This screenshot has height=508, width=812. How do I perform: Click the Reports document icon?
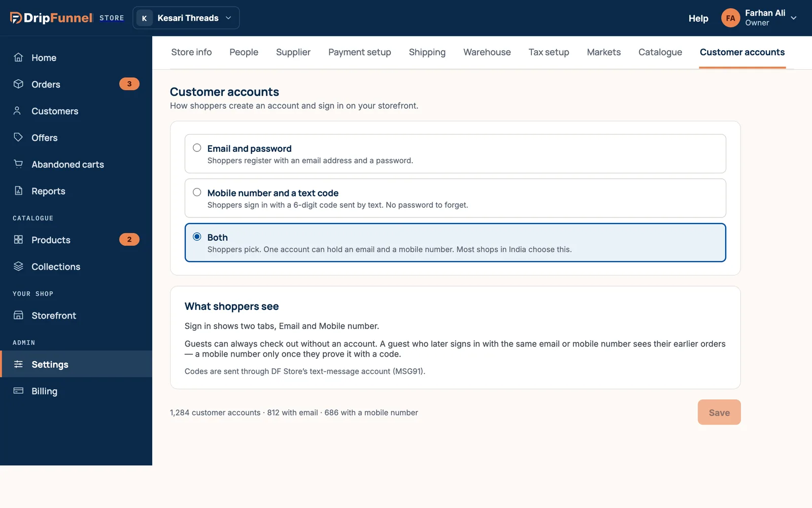pyautogui.click(x=18, y=190)
